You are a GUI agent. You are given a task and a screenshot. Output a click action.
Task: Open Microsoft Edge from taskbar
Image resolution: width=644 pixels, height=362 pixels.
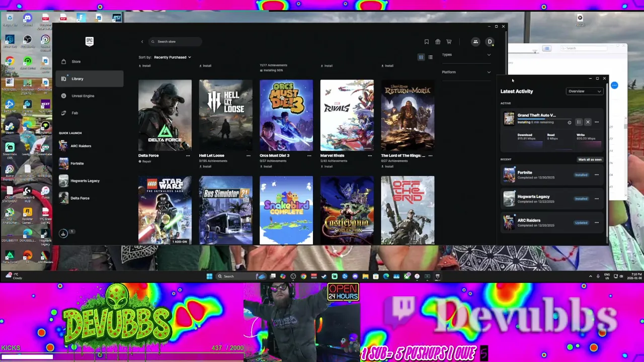(x=386, y=276)
